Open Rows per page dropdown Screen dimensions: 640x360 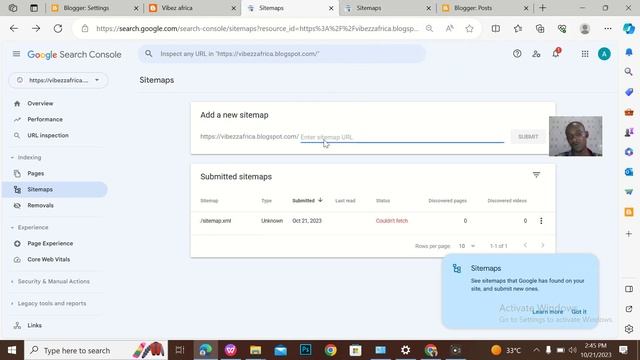tap(467, 246)
